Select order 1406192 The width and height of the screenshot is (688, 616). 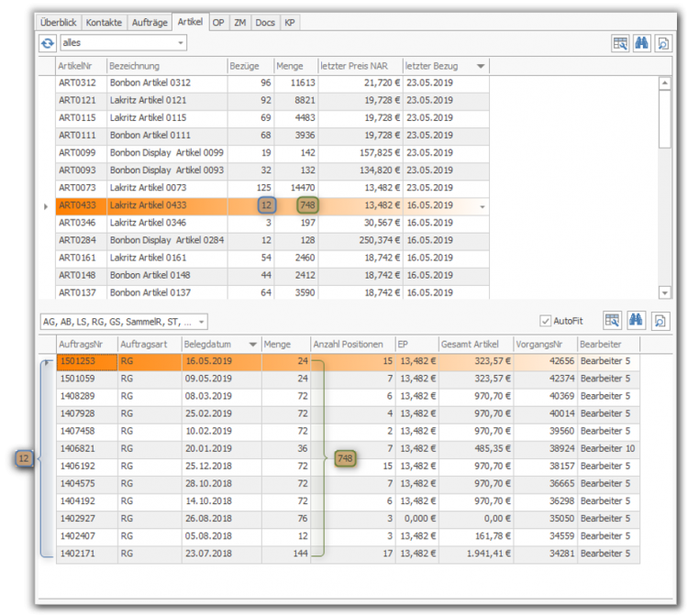tap(348, 467)
